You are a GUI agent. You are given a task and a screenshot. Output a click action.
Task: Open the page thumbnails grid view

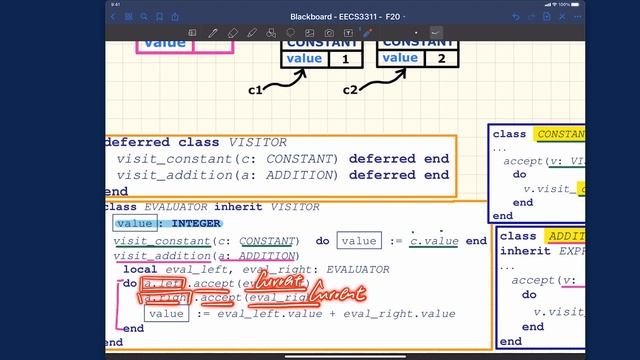click(129, 17)
